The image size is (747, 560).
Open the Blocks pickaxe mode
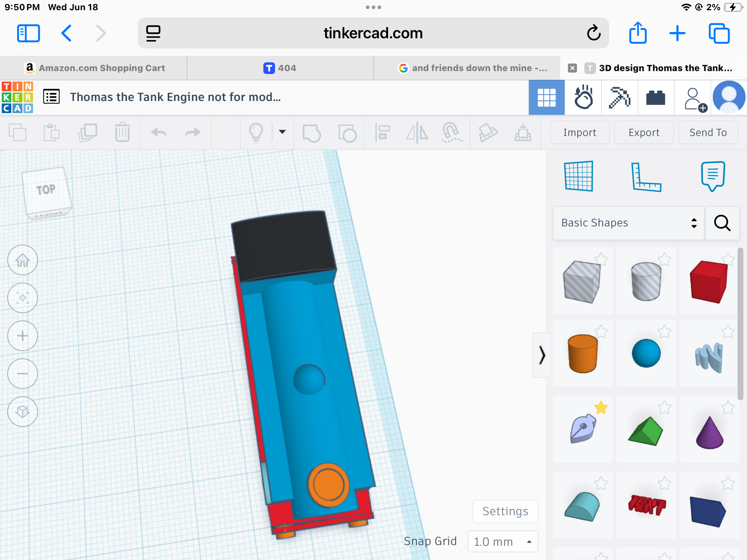click(x=620, y=97)
